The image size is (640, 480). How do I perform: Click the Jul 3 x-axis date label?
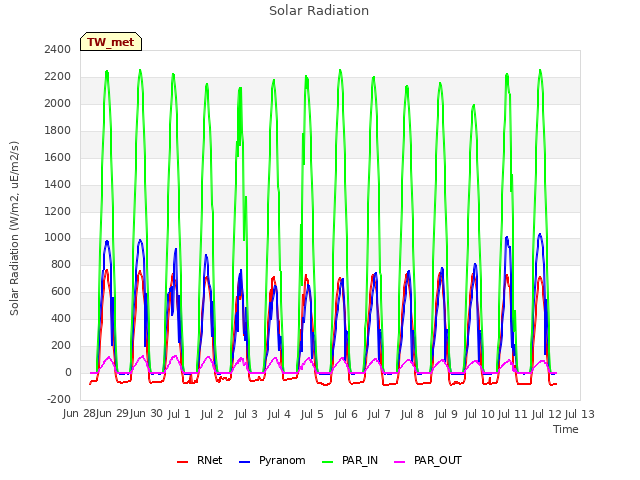(246, 414)
